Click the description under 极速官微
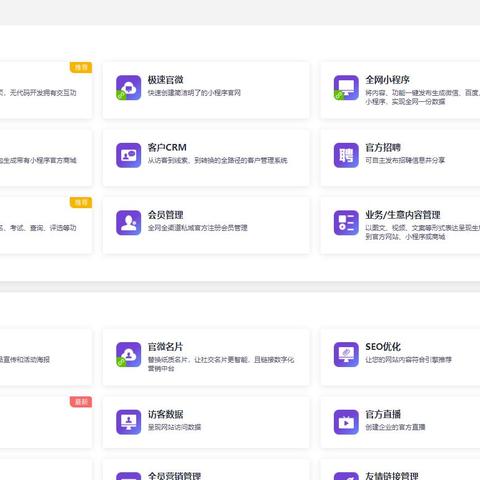 click(194, 93)
